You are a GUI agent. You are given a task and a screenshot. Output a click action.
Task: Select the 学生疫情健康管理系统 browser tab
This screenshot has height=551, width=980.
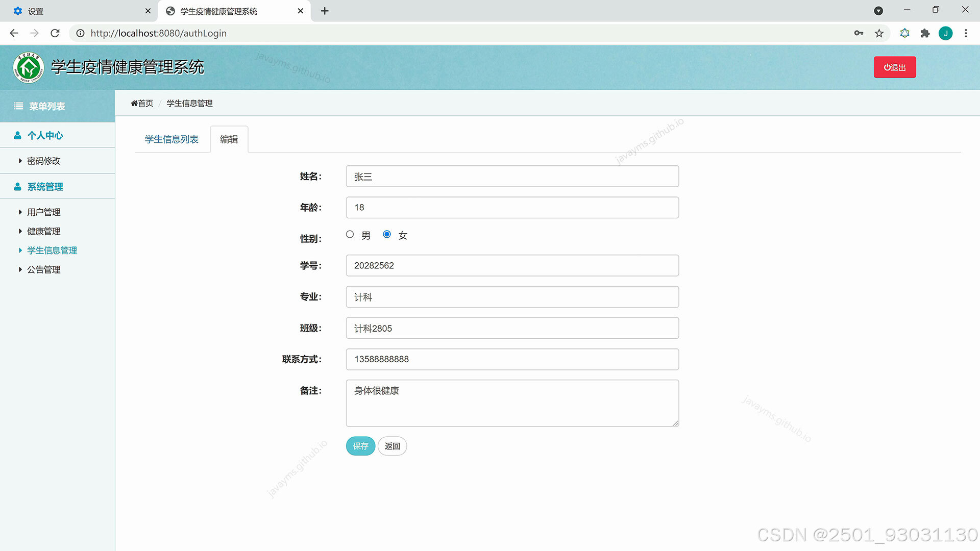pyautogui.click(x=234, y=11)
